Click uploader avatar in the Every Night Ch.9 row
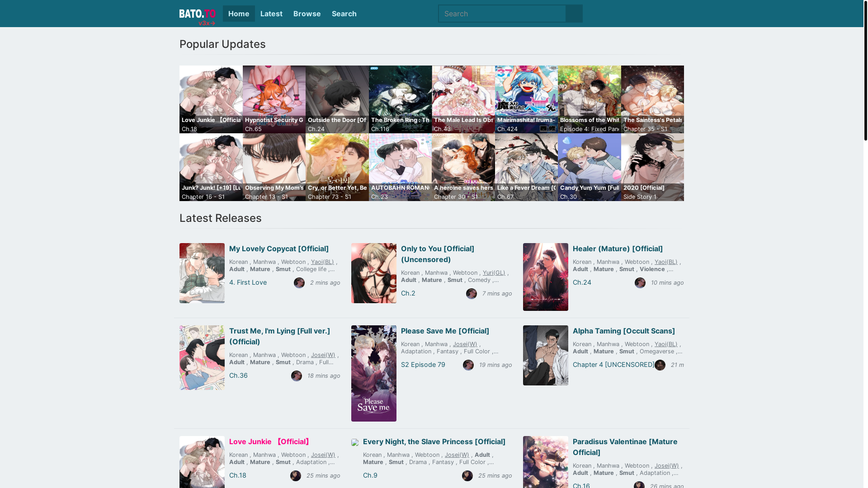 (x=467, y=476)
